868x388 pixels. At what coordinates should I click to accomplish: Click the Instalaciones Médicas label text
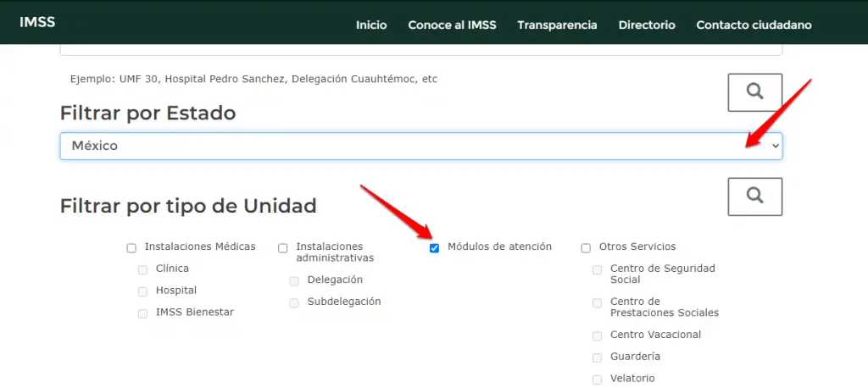(200, 247)
